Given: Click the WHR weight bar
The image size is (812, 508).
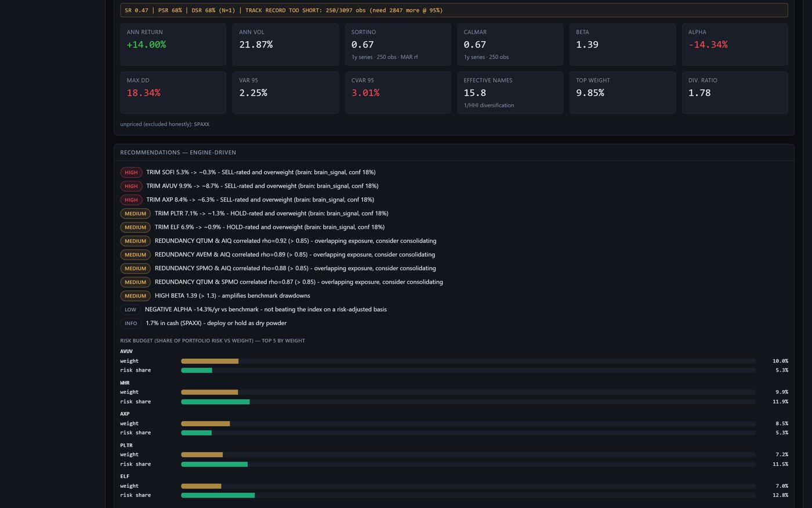Looking at the screenshot, I should pos(468,392).
